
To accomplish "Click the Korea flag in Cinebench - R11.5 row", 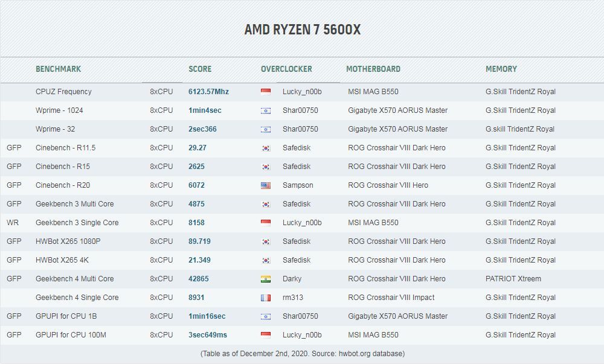I will [x=266, y=148].
